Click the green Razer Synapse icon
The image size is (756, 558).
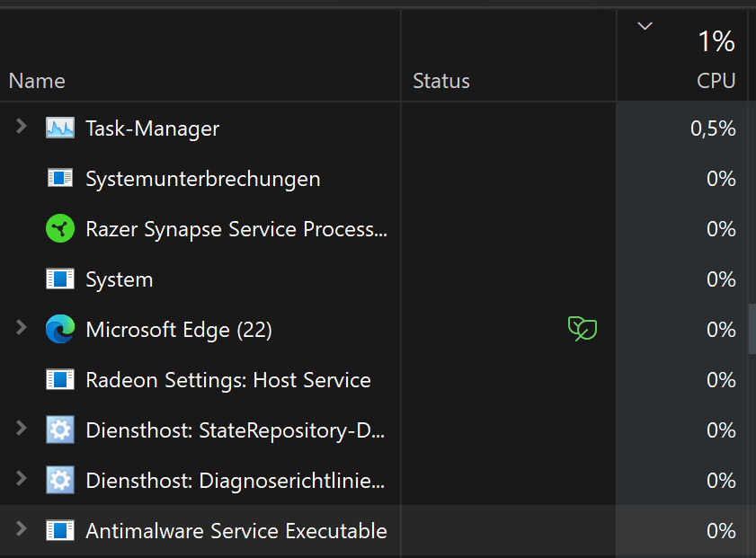60,229
